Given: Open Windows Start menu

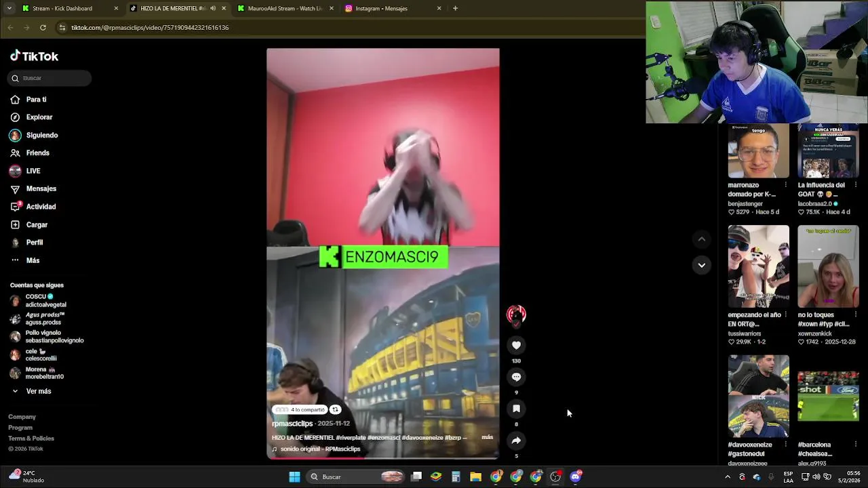Looking at the screenshot, I should tap(294, 477).
